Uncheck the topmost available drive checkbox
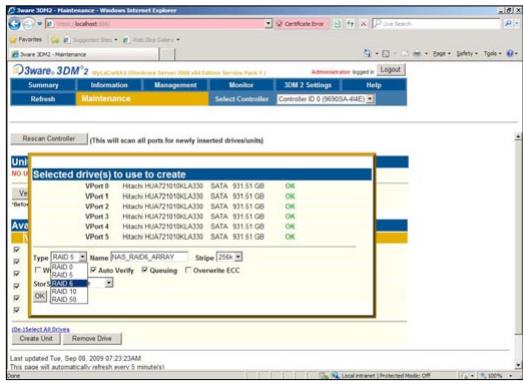 coord(16,250)
